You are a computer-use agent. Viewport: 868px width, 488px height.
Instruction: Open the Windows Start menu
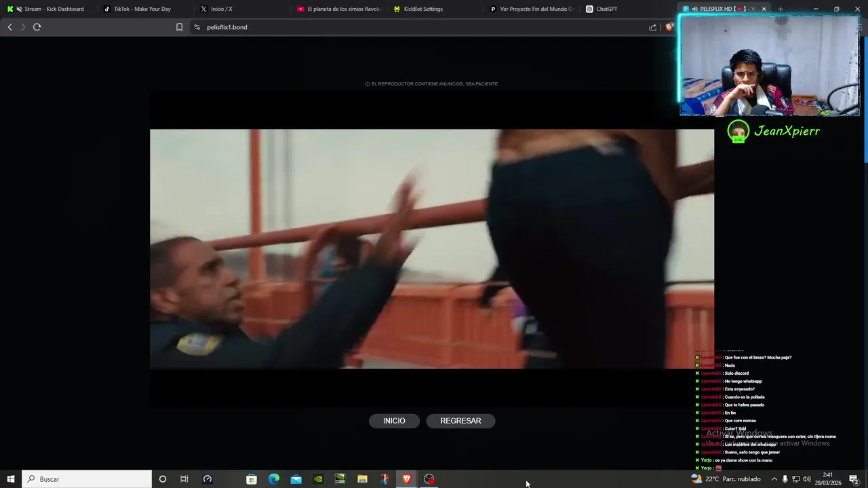(11, 479)
